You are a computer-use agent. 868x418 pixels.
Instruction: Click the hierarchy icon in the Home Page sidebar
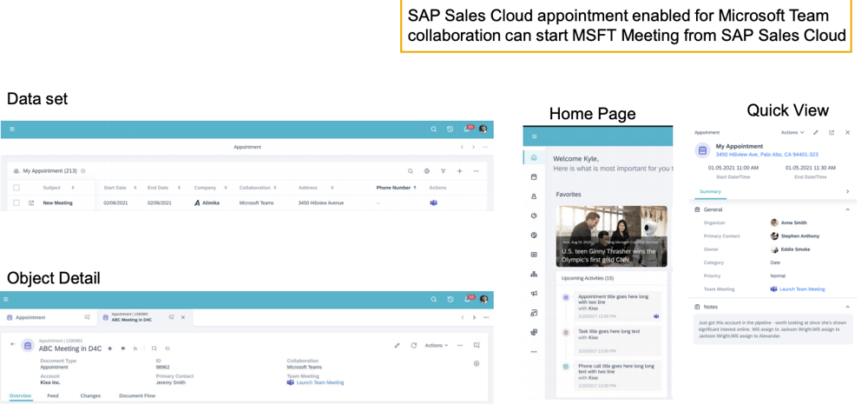tap(534, 274)
